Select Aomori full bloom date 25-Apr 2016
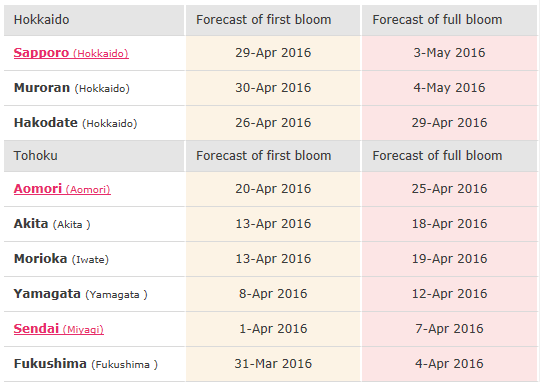Screen dimensions: 540x382 pyautogui.click(x=449, y=189)
